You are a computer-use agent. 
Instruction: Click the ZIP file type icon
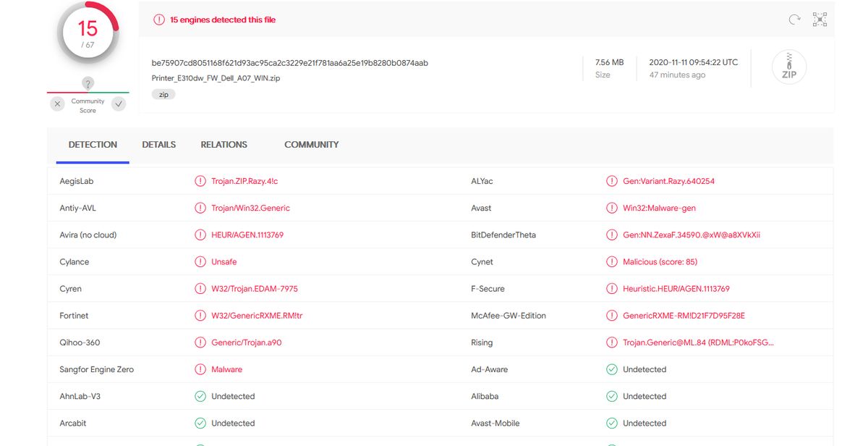(788, 67)
